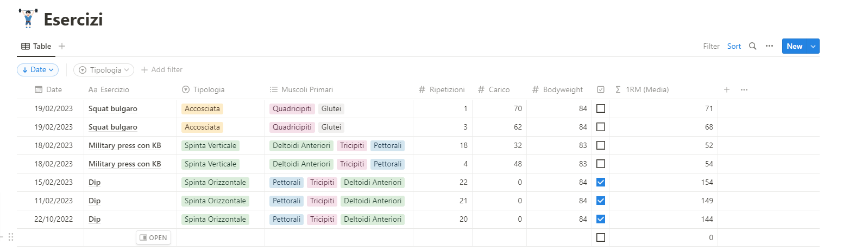Click the Accosciata tag in first row

click(202, 108)
